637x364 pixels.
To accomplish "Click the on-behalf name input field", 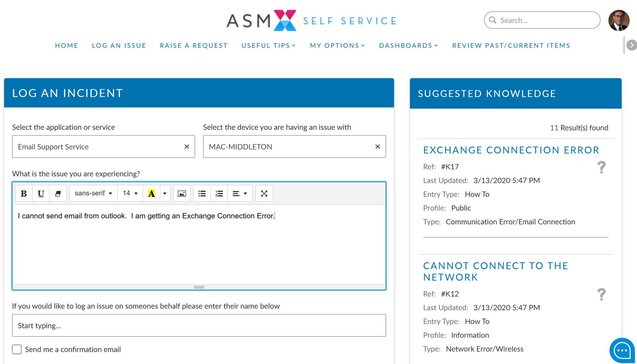I will pyautogui.click(x=199, y=325).
